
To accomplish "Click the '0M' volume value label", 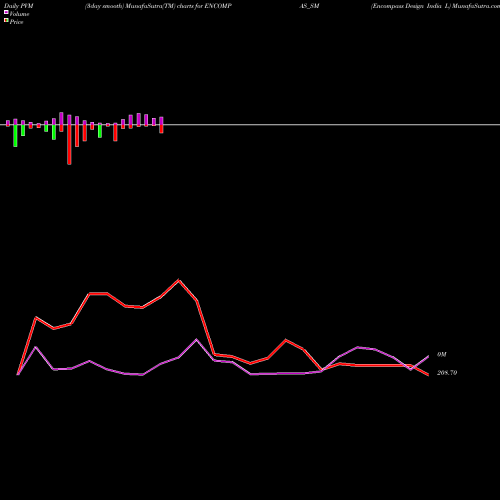I will tap(442, 355).
